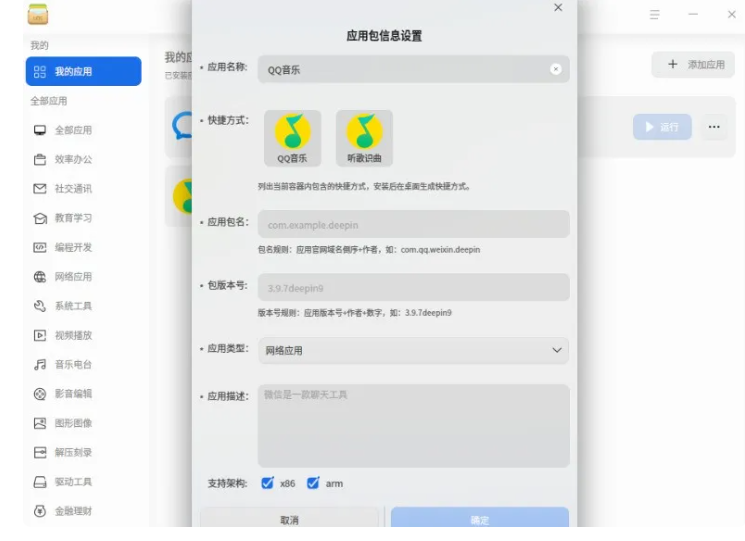The image size is (745, 541).
Task: Click the 金融理财 money bag icon
Action: (x=40, y=511)
